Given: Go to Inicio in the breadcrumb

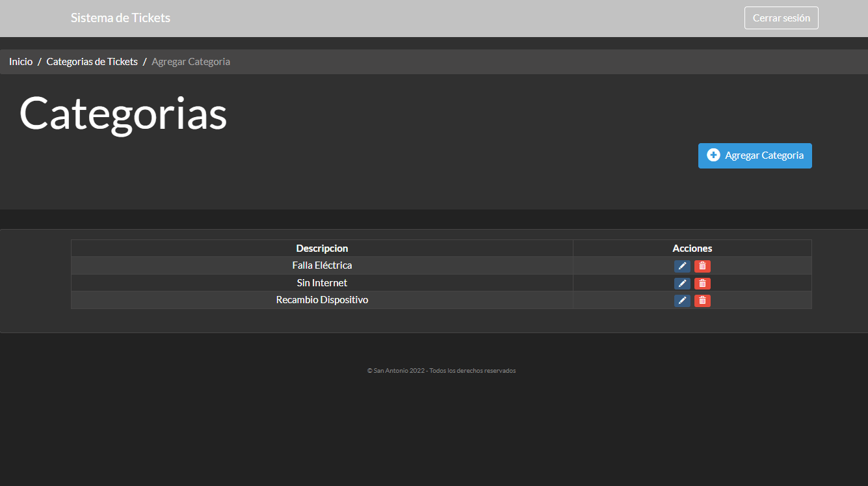Looking at the screenshot, I should click(x=21, y=62).
